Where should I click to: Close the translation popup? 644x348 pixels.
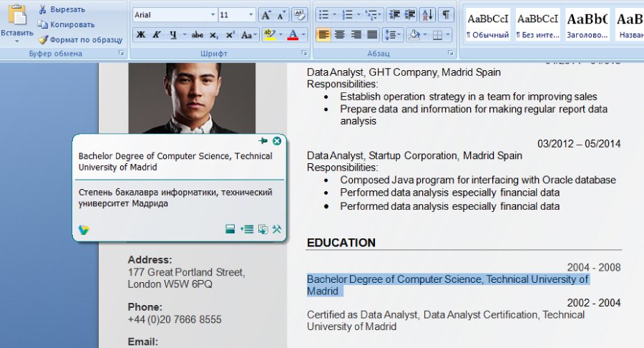point(277,141)
